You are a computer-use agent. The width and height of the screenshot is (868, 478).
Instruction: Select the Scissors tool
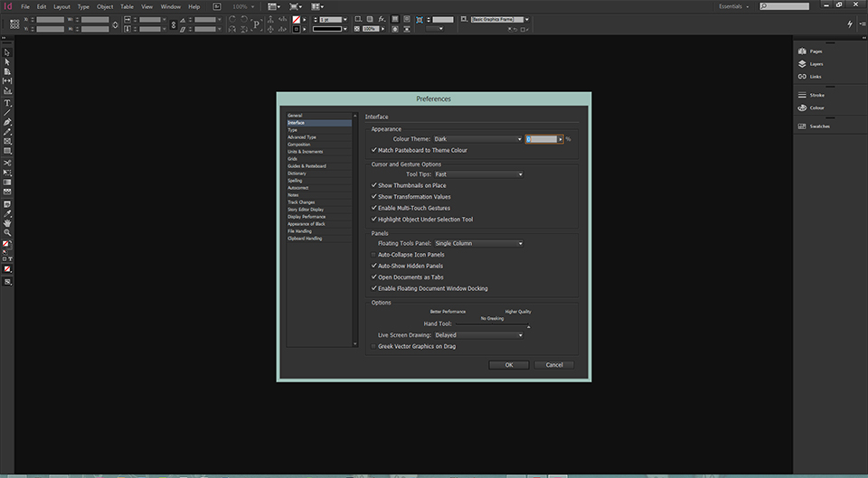pyautogui.click(x=7, y=164)
